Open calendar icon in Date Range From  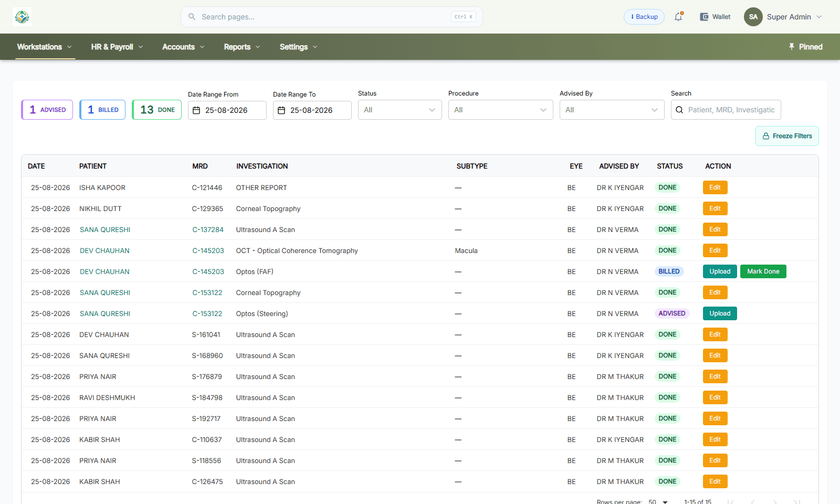[x=196, y=110]
